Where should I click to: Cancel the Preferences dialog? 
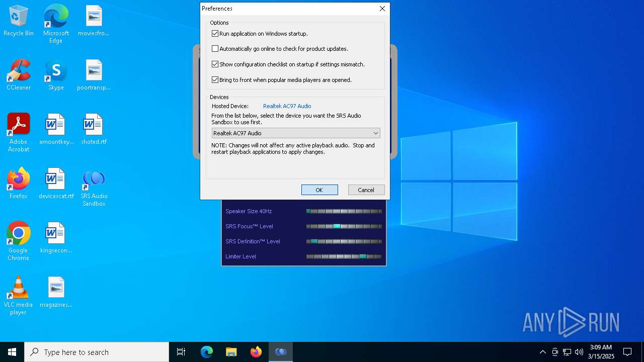[x=366, y=190]
